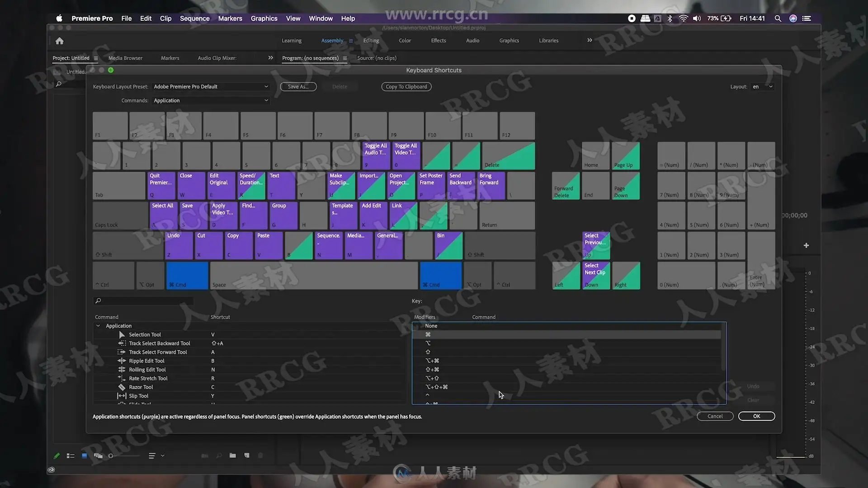Open the Creative Cloud status icon
This screenshot has width=868, height=488.
click(x=52, y=470)
